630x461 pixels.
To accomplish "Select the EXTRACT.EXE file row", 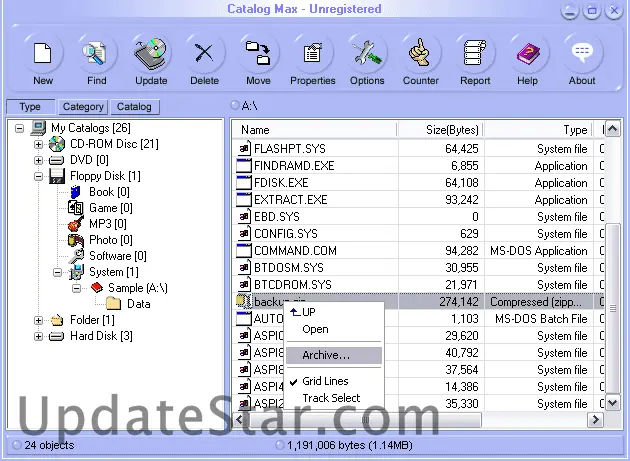I will pyautogui.click(x=418, y=200).
